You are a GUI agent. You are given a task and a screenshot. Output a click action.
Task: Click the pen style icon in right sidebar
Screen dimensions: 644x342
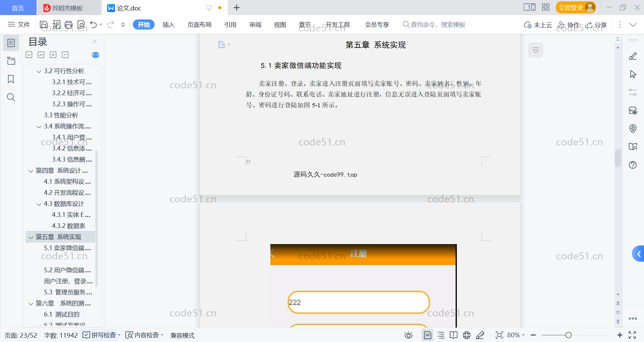pos(633,56)
